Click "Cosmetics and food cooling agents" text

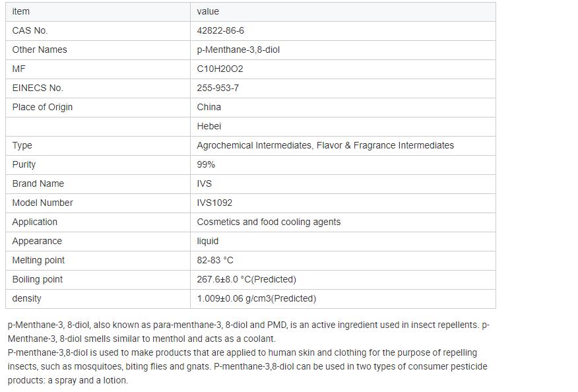269,222
